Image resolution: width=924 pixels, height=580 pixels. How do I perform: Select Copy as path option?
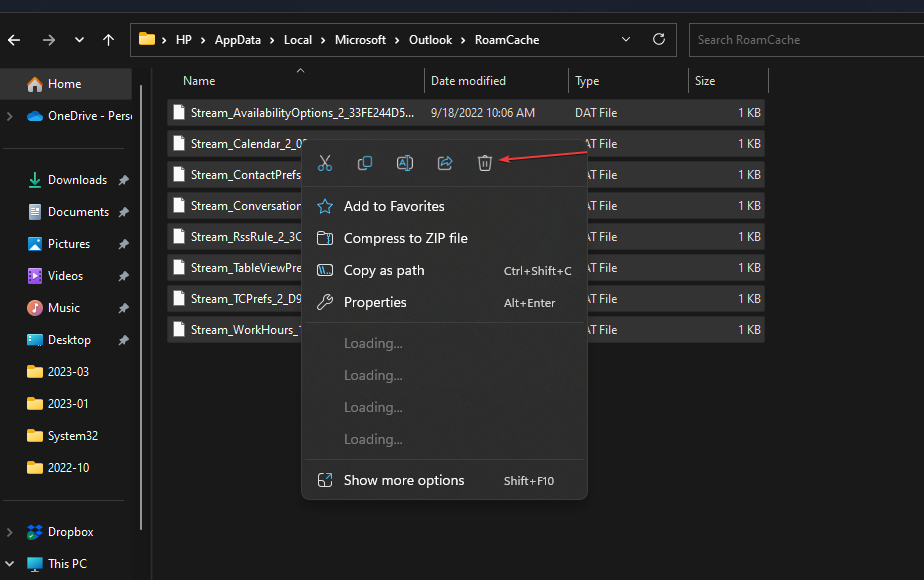384,270
